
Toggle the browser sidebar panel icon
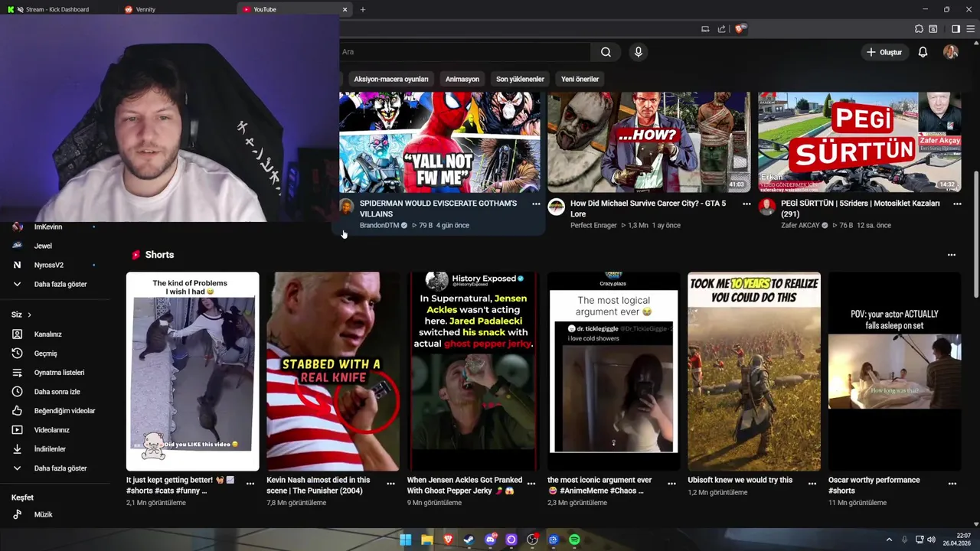(x=955, y=29)
